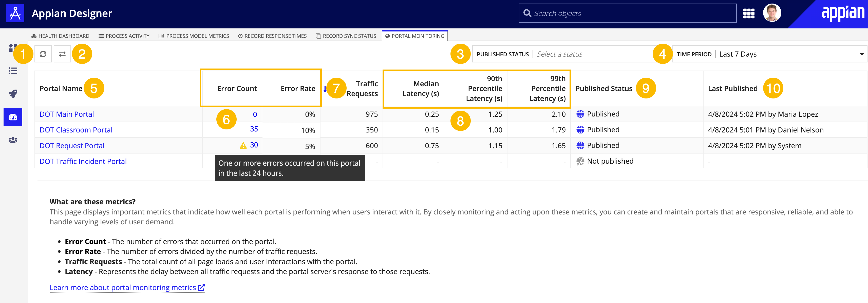Click the published globe icon for DOT Request Portal
This screenshot has height=303, width=868.
coord(580,145)
